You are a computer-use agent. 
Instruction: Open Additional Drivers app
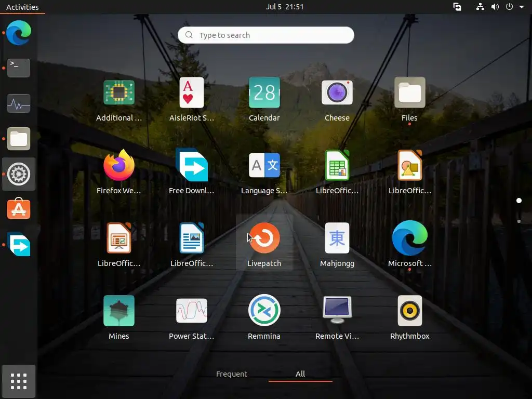tap(119, 92)
